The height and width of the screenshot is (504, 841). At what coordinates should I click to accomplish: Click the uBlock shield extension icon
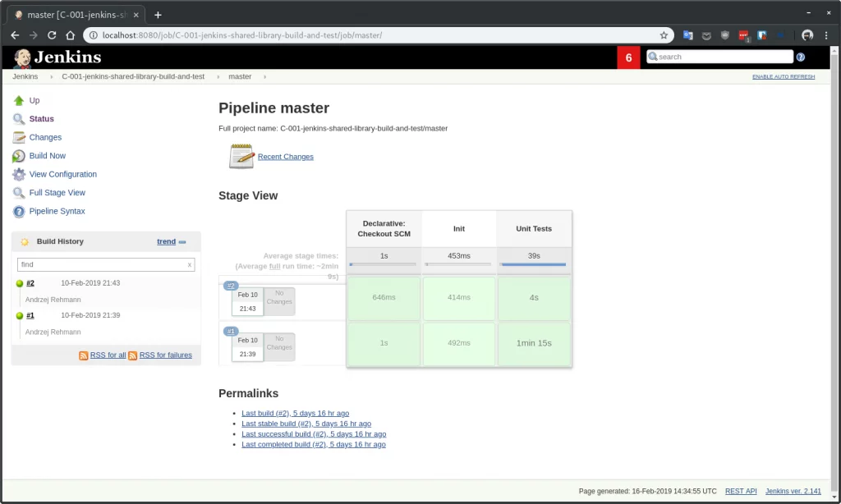(724, 35)
